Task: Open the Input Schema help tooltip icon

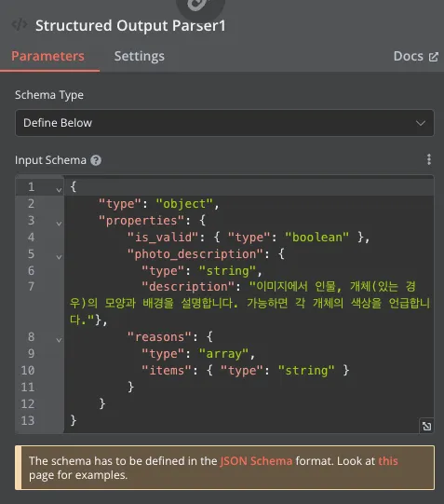Action: coord(96,160)
